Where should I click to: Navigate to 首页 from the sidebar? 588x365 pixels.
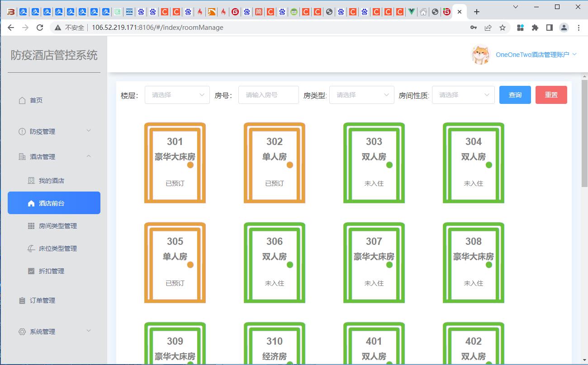coord(36,100)
